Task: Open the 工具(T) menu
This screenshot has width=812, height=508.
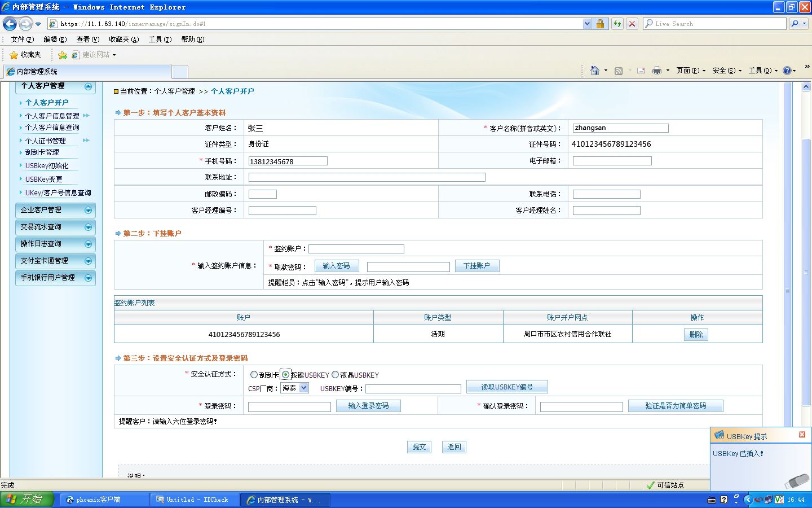Action: coord(160,40)
